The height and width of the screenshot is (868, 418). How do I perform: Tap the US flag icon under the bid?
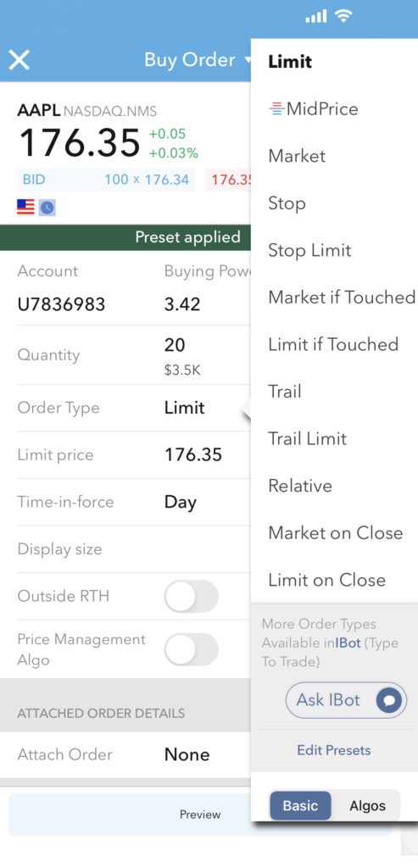pos(25,208)
